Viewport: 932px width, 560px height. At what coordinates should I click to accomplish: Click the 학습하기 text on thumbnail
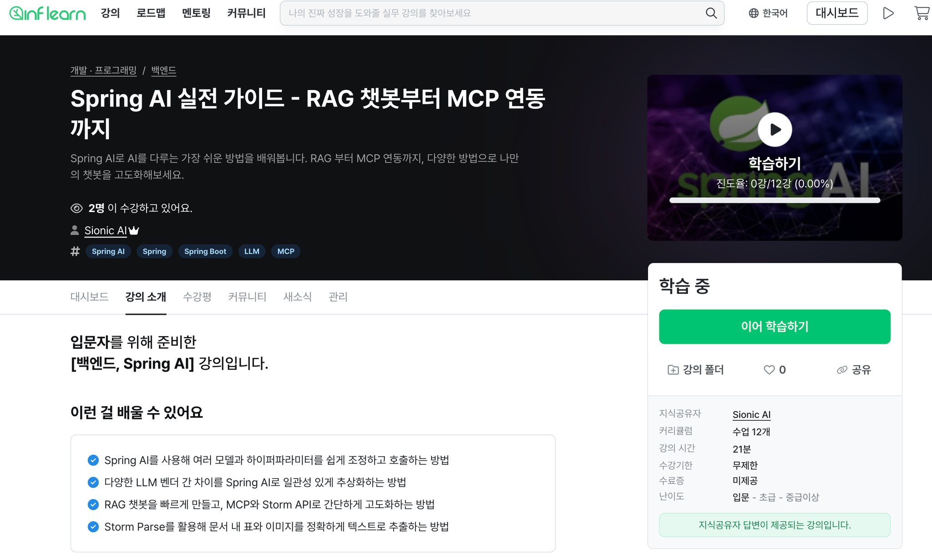click(x=775, y=163)
